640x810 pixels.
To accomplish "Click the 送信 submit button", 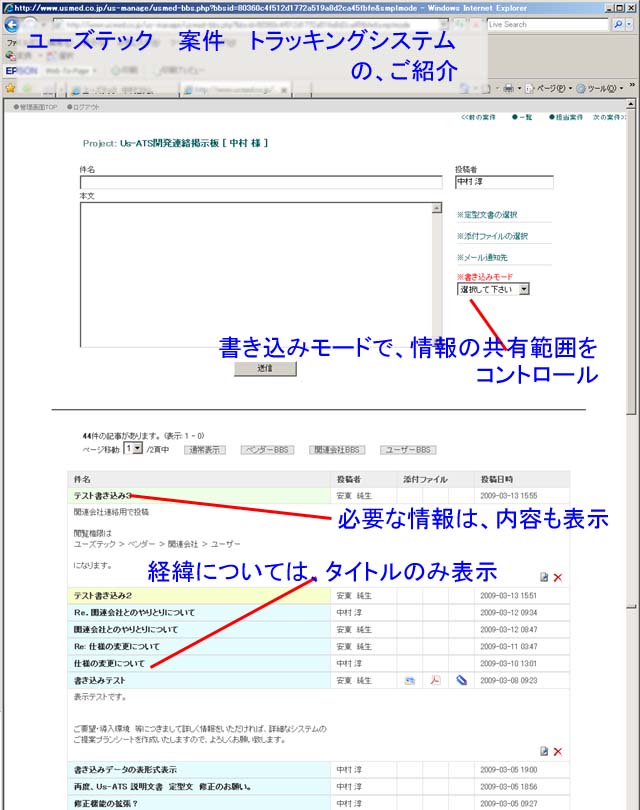I will pos(265,368).
